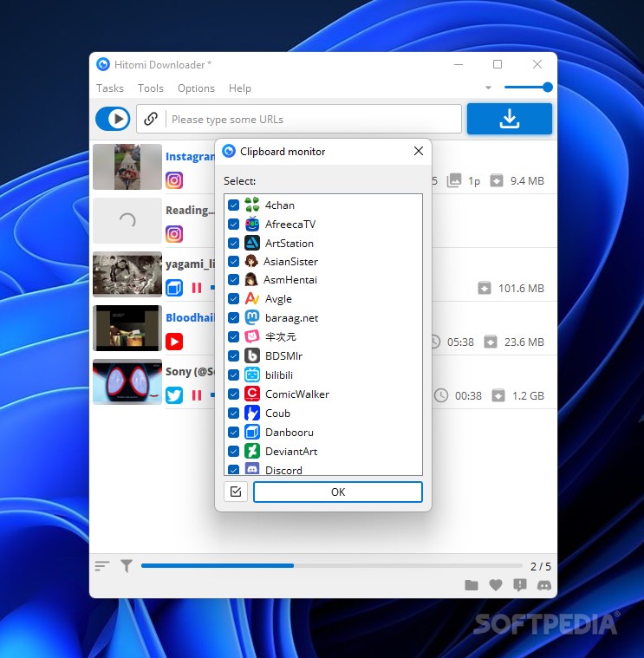Adjust the blue slider in the menu bar
The height and width of the screenshot is (658, 644).
(x=529, y=88)
